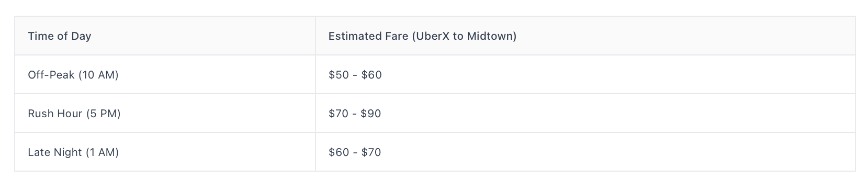
Task: Click the "(10 AM)" text
Action: [x=98, y=75]
